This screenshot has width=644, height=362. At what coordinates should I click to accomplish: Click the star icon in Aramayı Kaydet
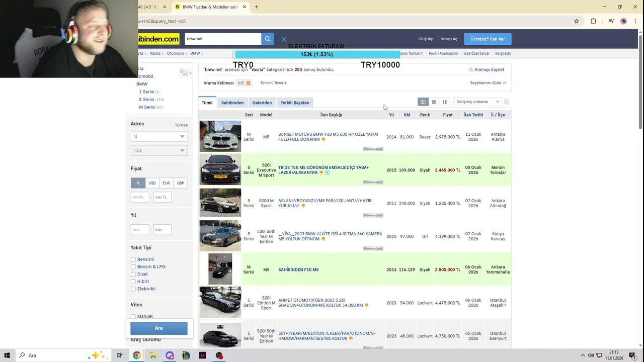[471, 70]
